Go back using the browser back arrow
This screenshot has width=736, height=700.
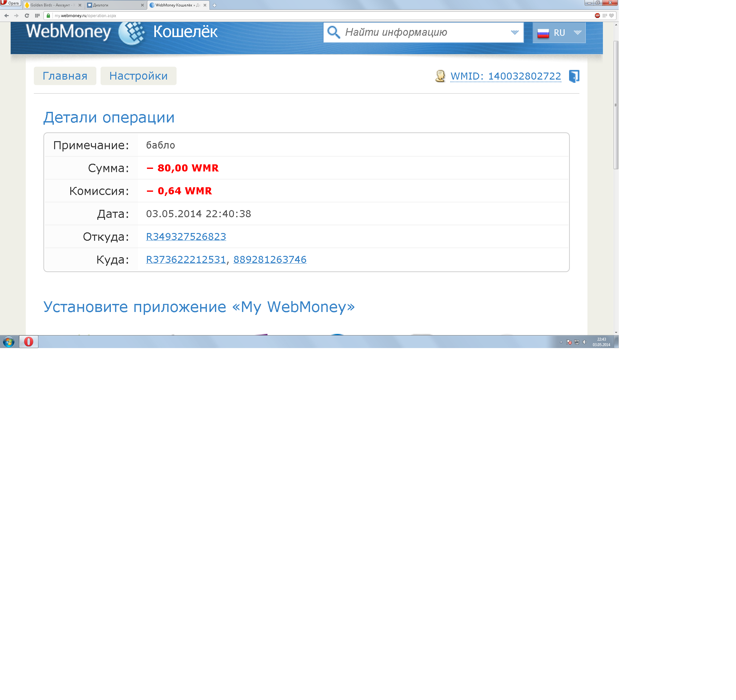pyautogui.click(x=6, y=16)
